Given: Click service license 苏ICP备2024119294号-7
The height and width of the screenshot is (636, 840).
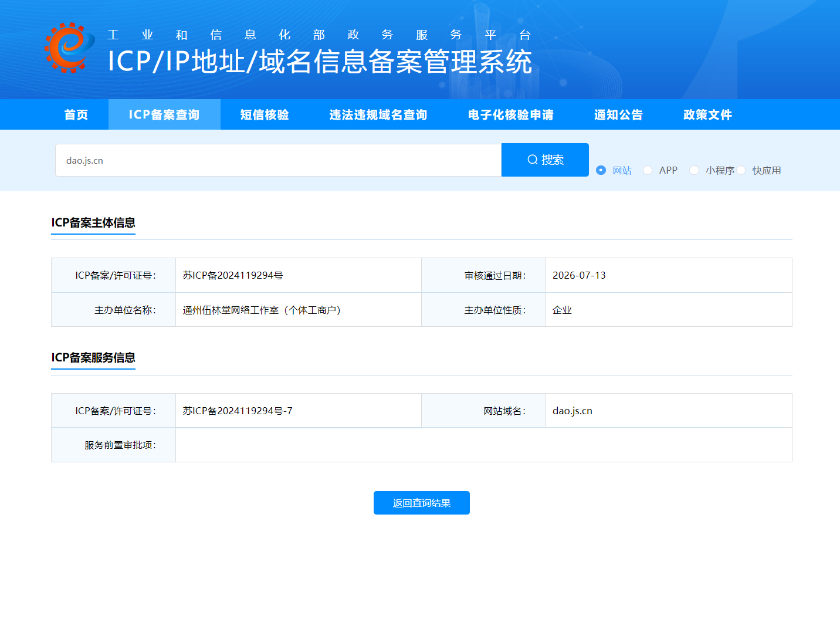Looking at the screenshot, I should point(238,411).
